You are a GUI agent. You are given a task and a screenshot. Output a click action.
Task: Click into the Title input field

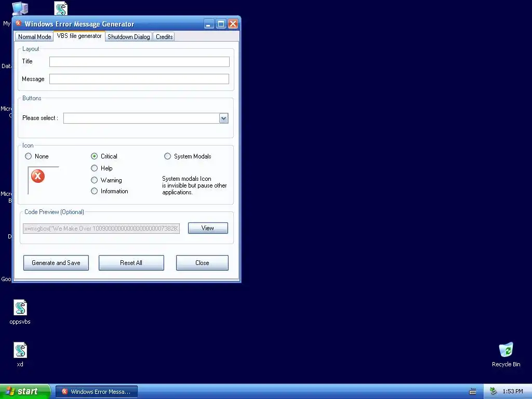(139, 62)
